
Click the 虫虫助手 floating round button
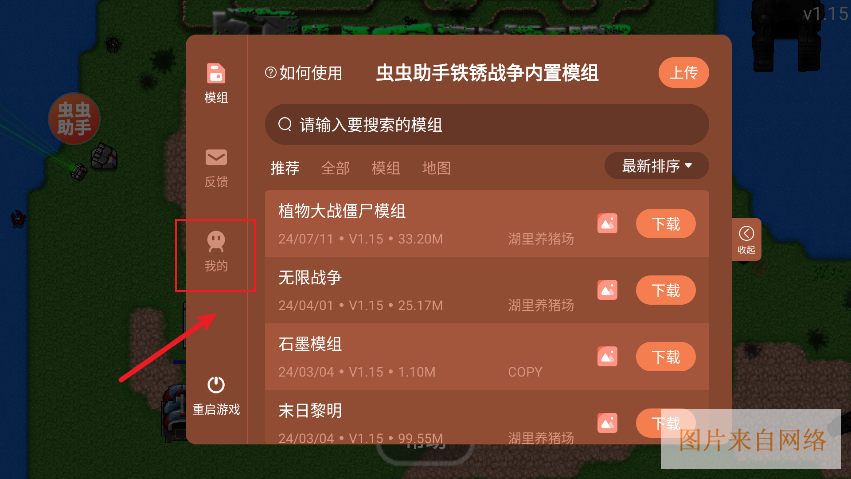tap(74, 119)
